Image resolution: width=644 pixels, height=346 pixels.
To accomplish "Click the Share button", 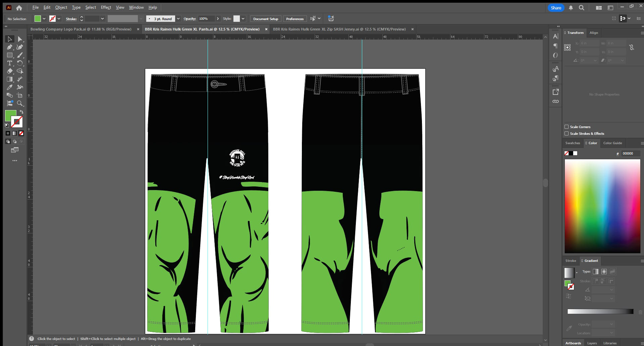I will 556,8.
